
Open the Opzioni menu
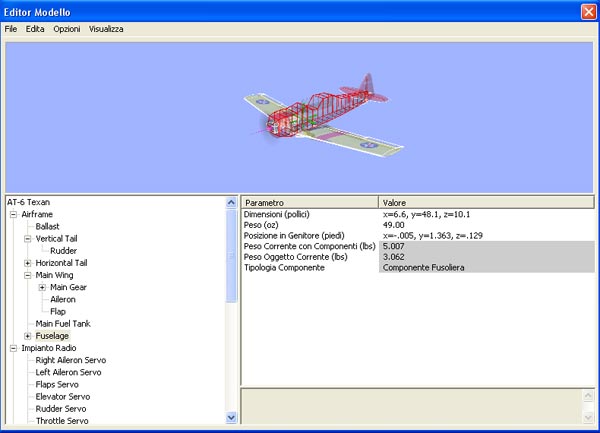point(67,29)
